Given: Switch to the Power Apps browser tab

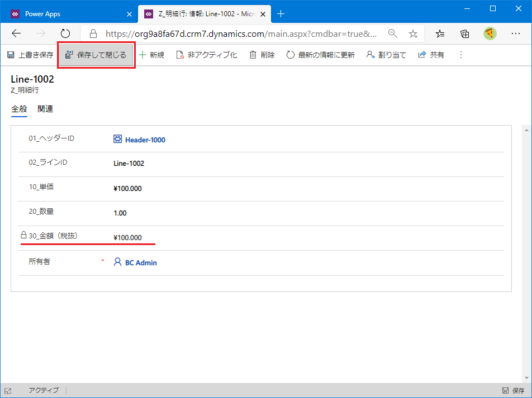Looking at the screenshot, I should pyautogui.click(x=69, y=14).
